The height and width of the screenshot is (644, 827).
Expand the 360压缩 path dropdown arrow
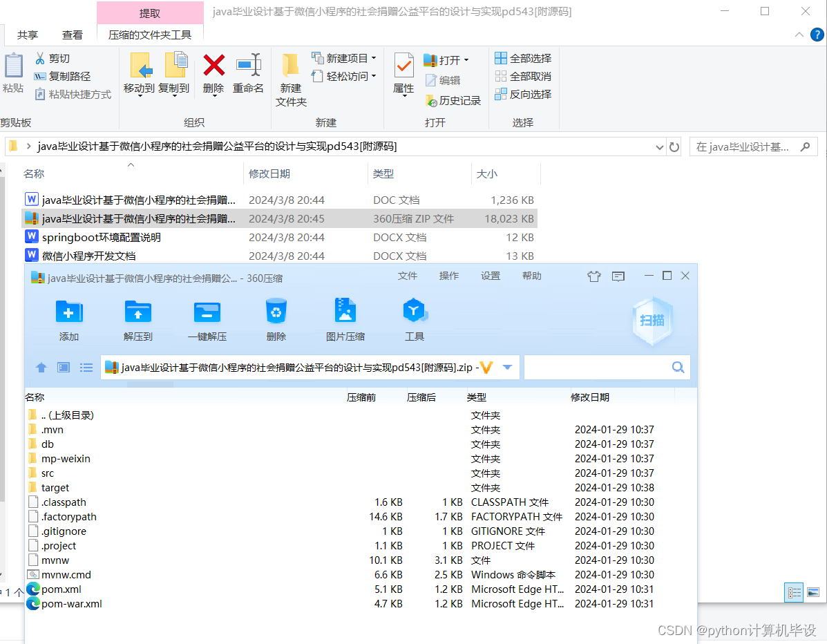click(507, 367)
